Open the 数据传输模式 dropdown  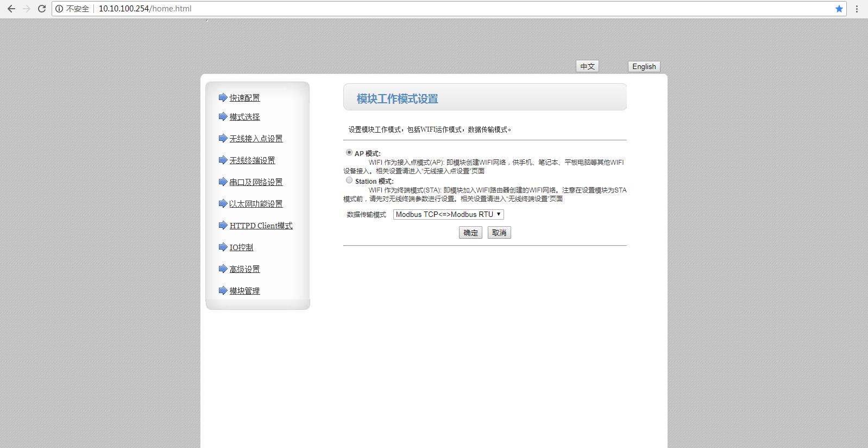(448, 214)
